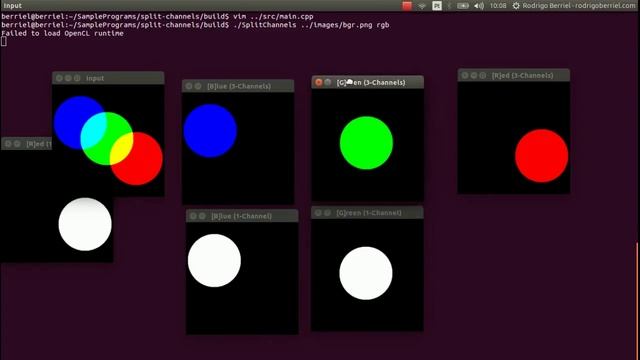640x360 pixels.
Task: Minimize the [B]lue (1-Channel) window
Action: (202, 216)
